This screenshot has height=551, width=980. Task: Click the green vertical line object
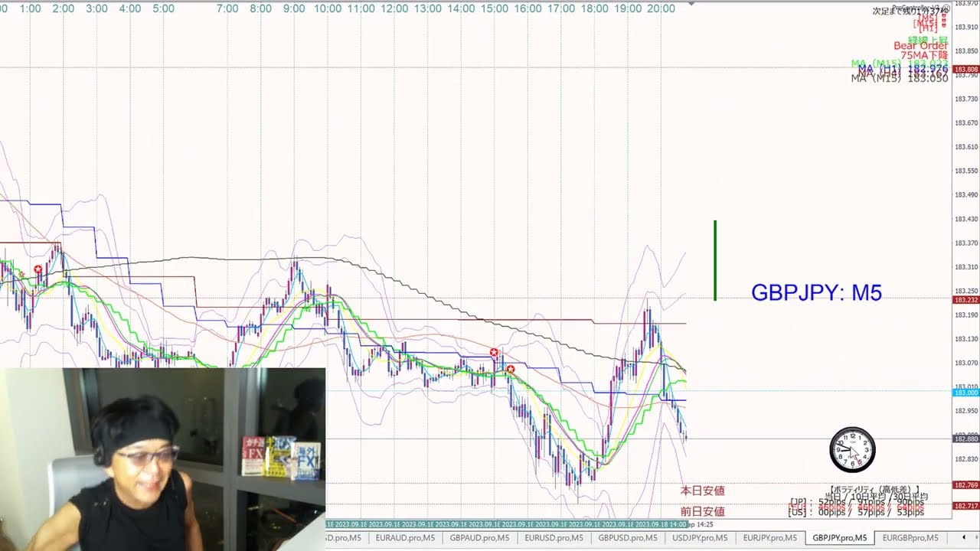715,260
